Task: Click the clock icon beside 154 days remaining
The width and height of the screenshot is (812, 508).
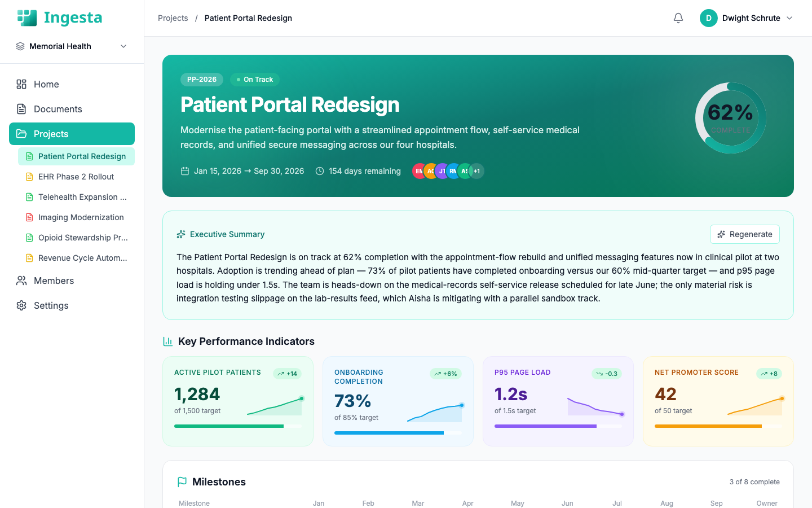Action: pos(320,170)
